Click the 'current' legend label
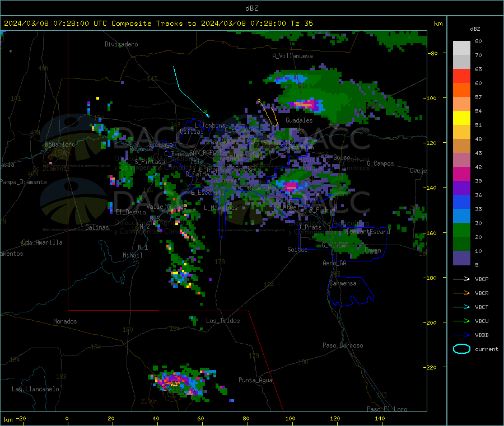 pyautogui.click(x=487, y=349)
